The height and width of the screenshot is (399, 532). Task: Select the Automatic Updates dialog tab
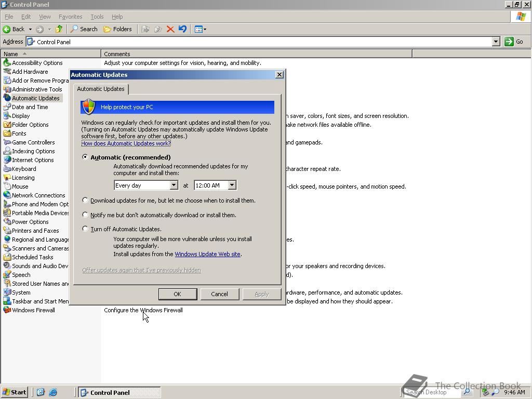click(x=101, y=89)
